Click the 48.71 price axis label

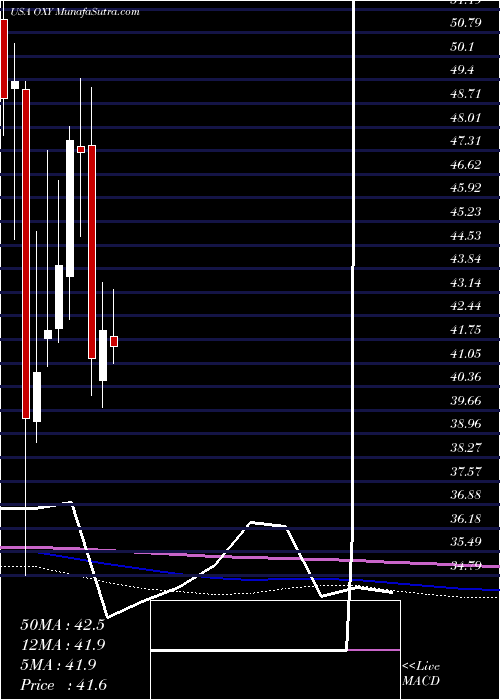point(466,94)
